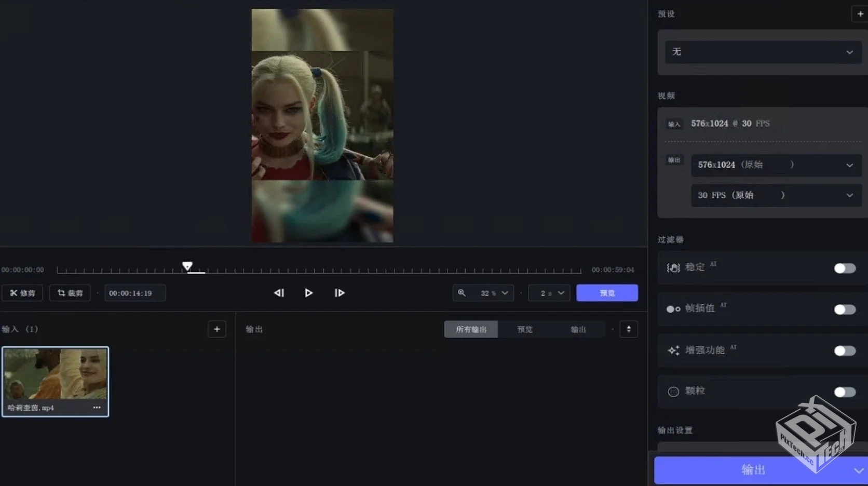This screenshot has height=486, width=868.
Task: Enable the 稳定 stabilization toggle
Action: coord(844,268)
